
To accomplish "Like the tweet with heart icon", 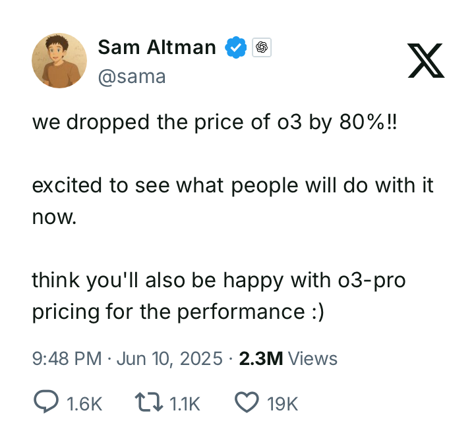I will pyautogui.click(x=247, y=402).
